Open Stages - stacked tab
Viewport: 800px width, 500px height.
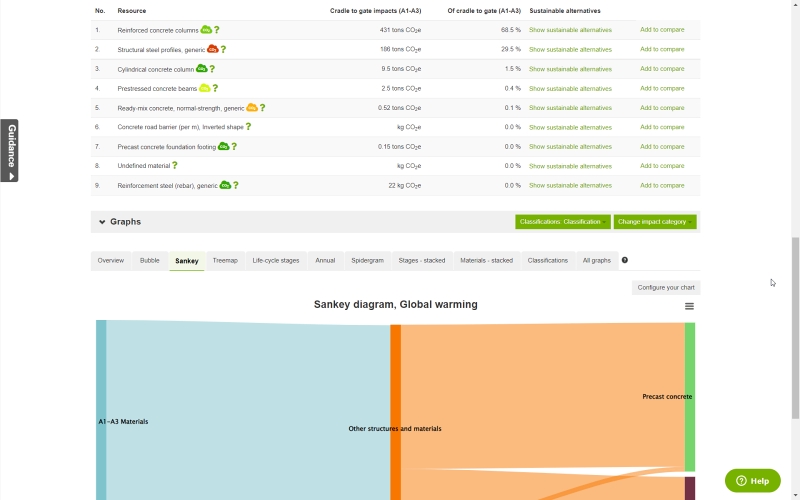pyautogui.click(x=422, y=261)
